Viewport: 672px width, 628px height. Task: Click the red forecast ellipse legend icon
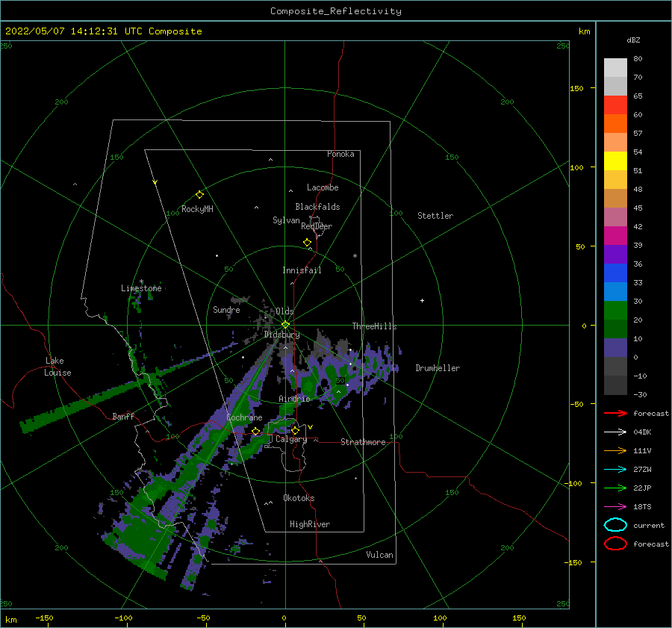(x=615, y=544)
